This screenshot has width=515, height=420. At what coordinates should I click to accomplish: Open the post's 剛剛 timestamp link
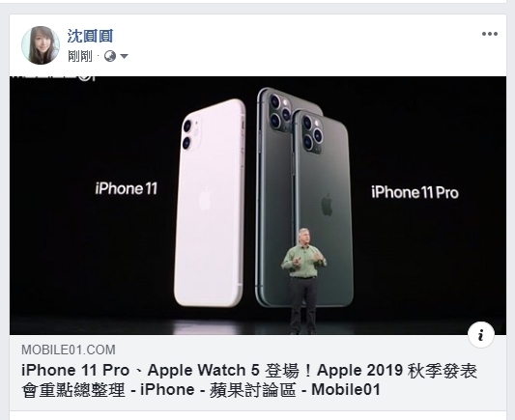[x=80, y=56]
